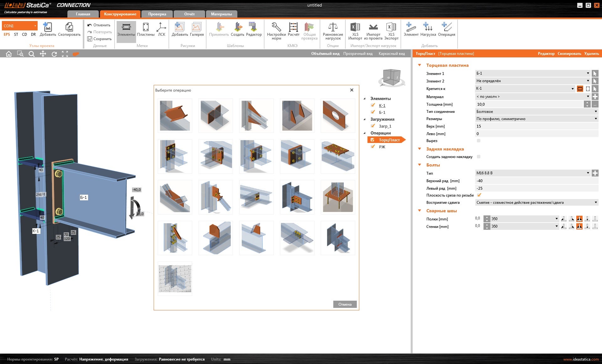Viewport: 602px width, 364px height.
Task: Click the pan view arrows icon
Action: point(43,54)
